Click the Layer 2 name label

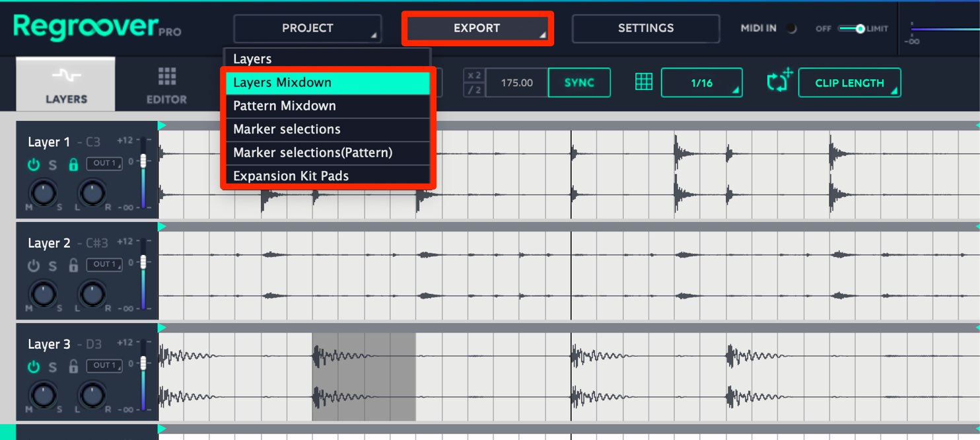(49, 243)
